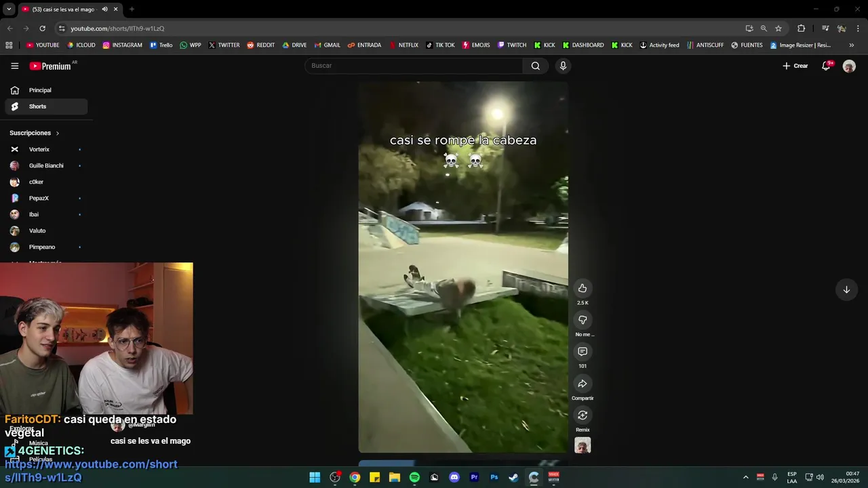Show hidden system tray icons

click(x=746, y=477)
